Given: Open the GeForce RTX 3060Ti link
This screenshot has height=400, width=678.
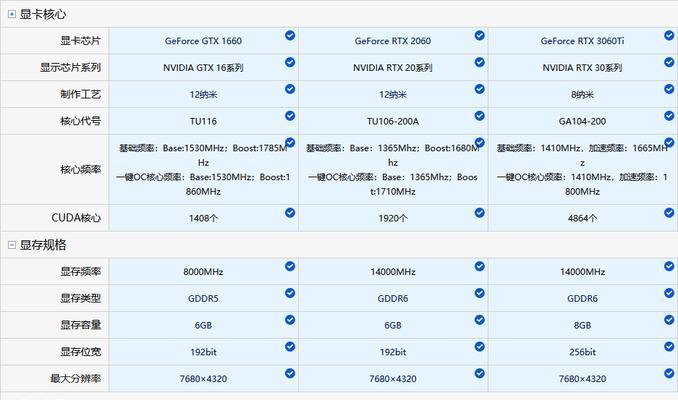Looking at the screenshot, I should pos(582,41).
